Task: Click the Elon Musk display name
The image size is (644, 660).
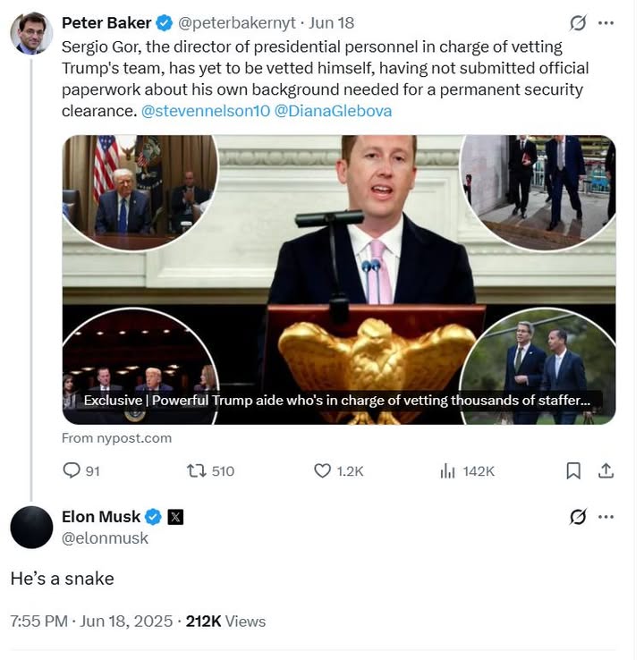Action: [101, 517]
